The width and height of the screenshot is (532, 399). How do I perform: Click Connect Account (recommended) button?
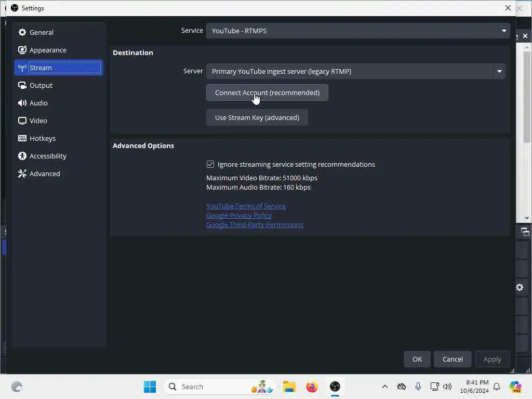tap(267, 92)
